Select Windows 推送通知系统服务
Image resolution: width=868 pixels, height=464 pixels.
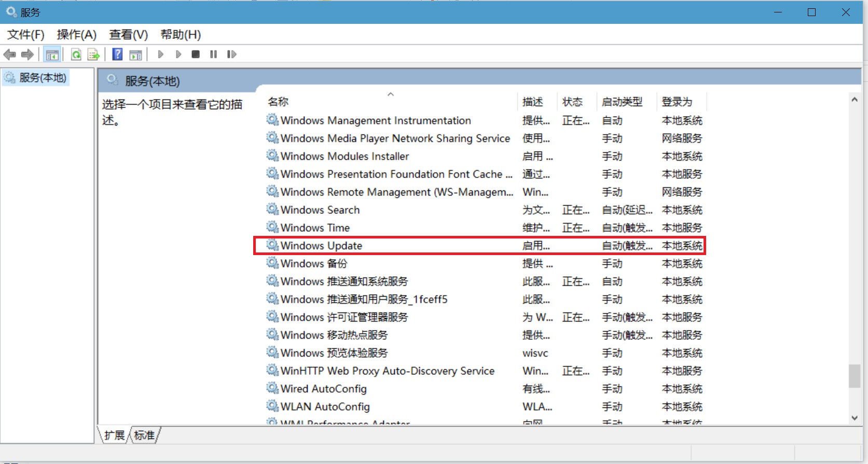pyautogui.click(x=344, y=282)
